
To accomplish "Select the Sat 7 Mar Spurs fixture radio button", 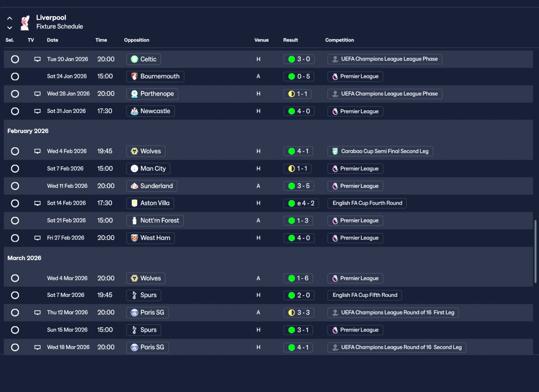I will [15, 295].
